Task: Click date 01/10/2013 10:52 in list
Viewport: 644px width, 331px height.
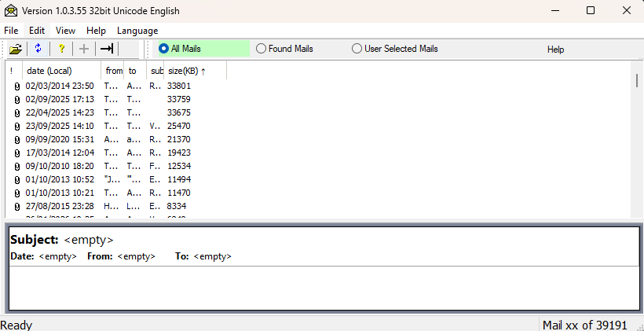Action: (60, 179)
